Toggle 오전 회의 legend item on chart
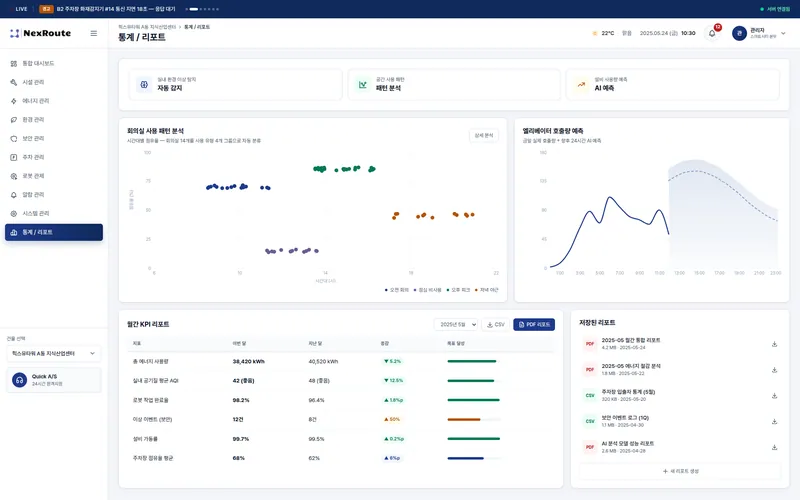This screenshot has height=500, width=800. point(397,290)
